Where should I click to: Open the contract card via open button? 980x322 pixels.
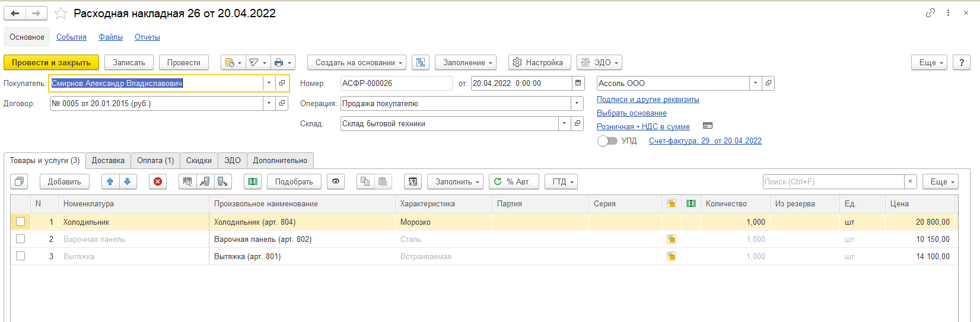[282, 103]
